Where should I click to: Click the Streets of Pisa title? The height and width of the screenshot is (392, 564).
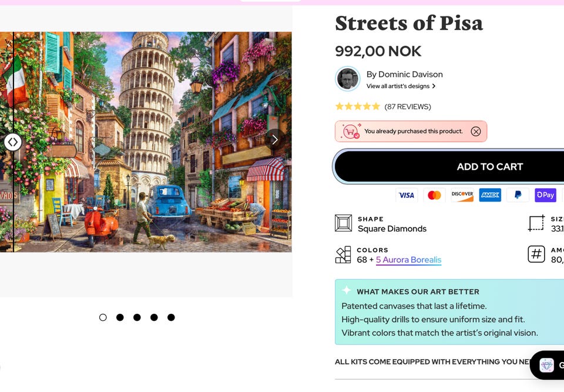(x=409, y=23)
